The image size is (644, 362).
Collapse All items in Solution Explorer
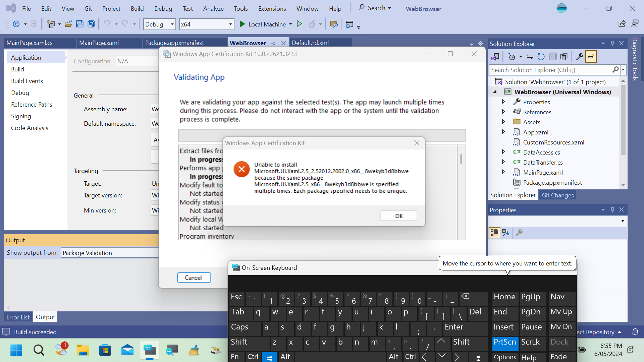coord(553,57)
